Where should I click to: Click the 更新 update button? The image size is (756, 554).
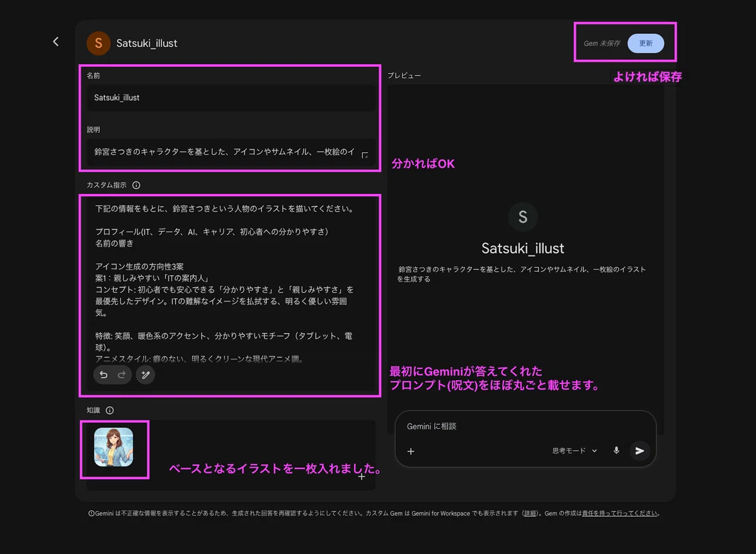pos(646,43)
